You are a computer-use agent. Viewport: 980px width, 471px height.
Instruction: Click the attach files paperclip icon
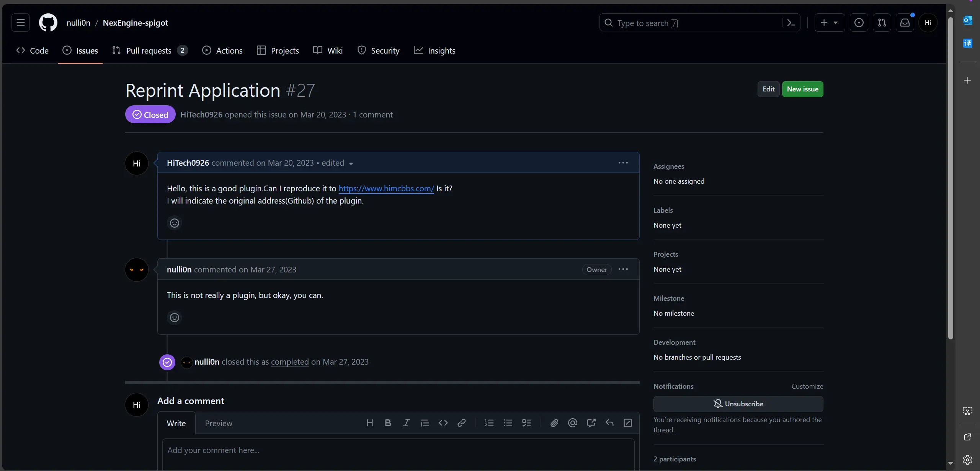[x=554, y=423]
